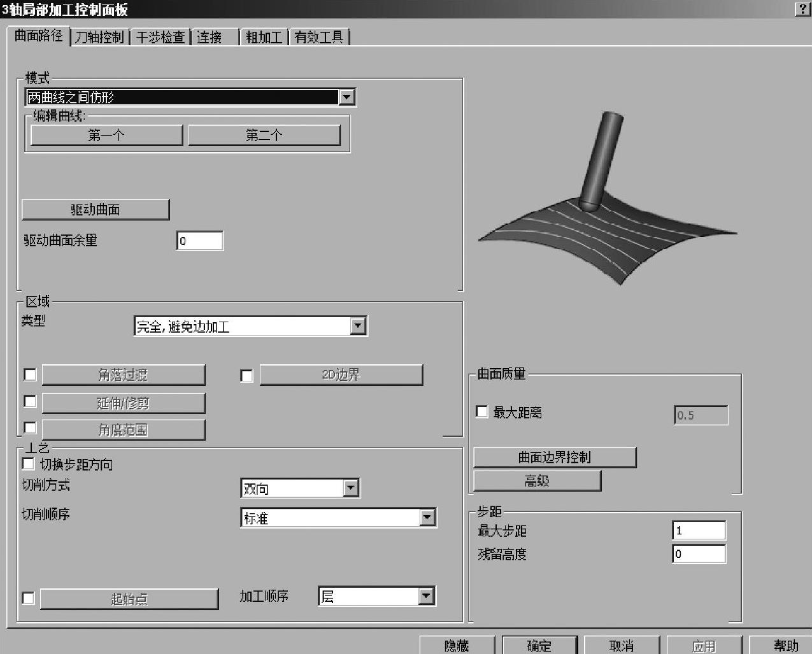This screenshot has width=812, height=654.
Task: Toggle the 2D边界 checkbox
Action: [x=246, y=376]
